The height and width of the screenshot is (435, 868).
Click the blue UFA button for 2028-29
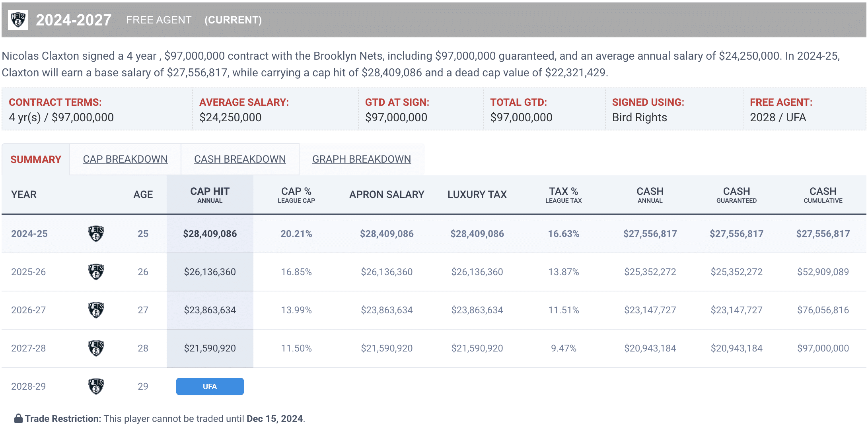click(210, 386)
